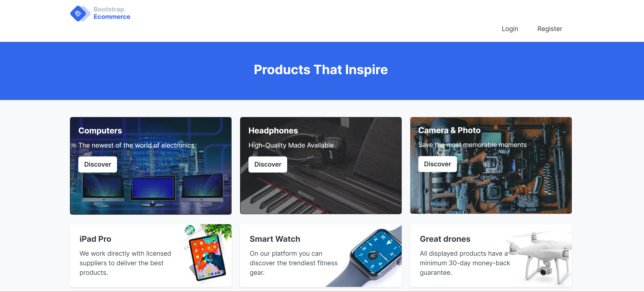Click Discover on the Camera & Photo card
Viewport: 644px width, 292px height.
437,164
